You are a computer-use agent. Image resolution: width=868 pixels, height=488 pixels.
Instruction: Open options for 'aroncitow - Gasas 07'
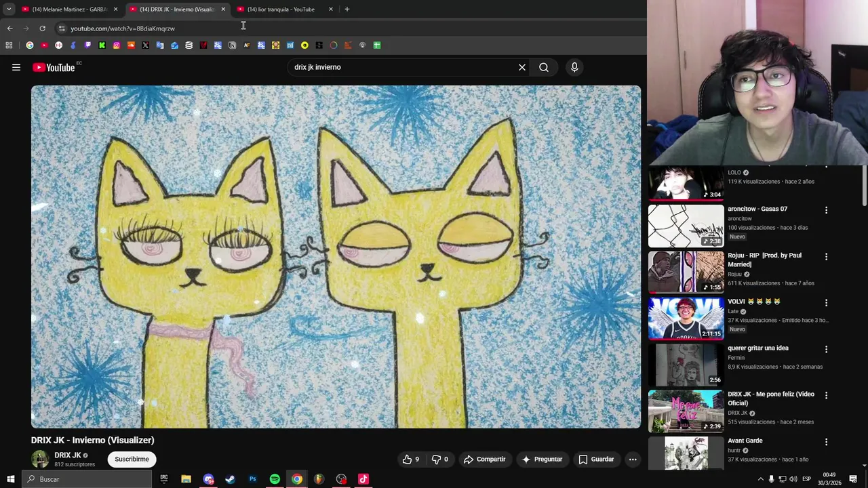(x=826, y=210)
